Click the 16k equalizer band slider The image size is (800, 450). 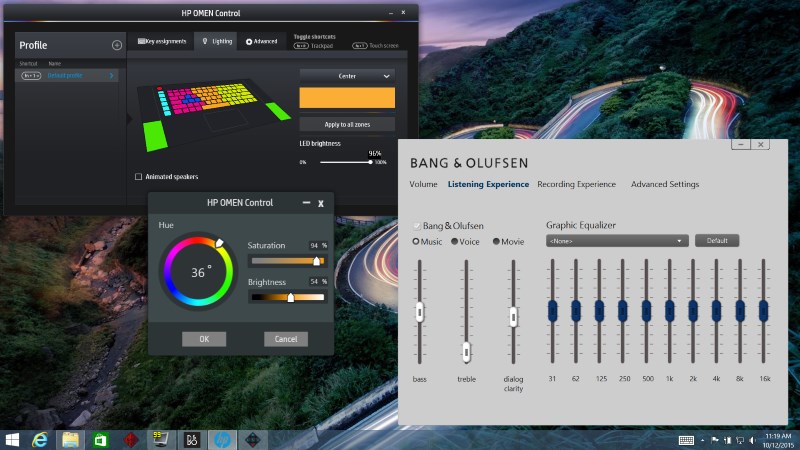[x=763, y=311]
